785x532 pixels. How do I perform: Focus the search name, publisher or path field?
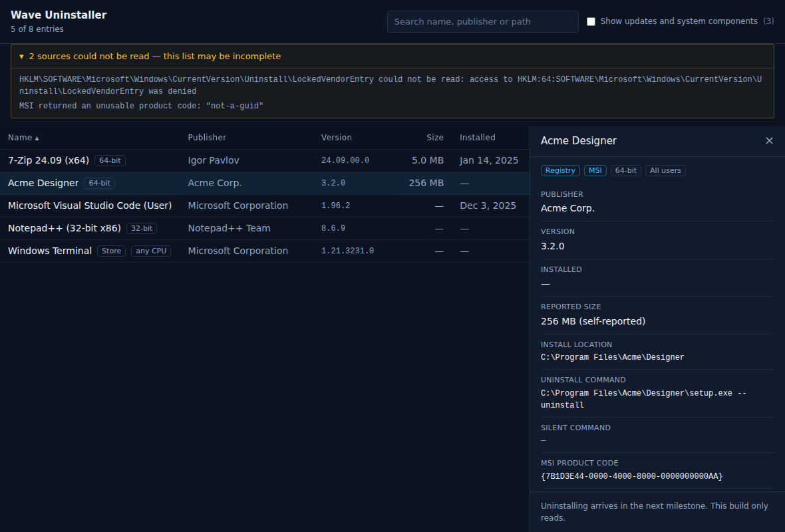pyautogui.click(x=482, y=21)
